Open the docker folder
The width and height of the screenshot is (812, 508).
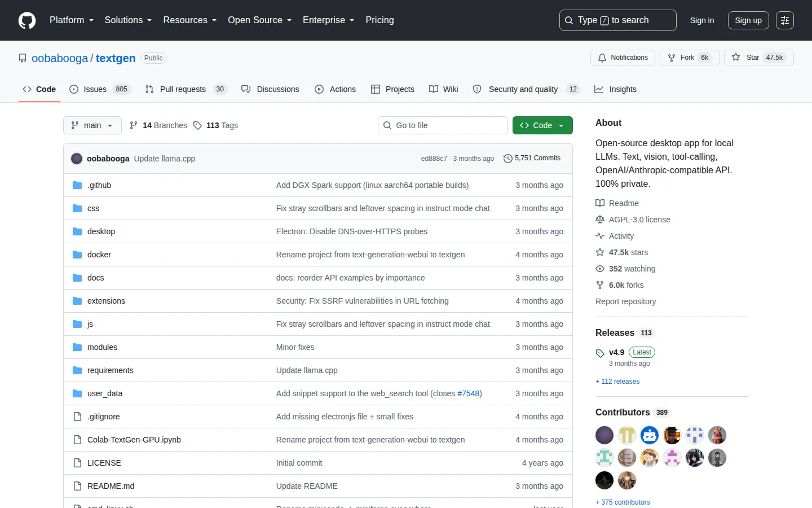pyautogui.click(x=99, y=255)
